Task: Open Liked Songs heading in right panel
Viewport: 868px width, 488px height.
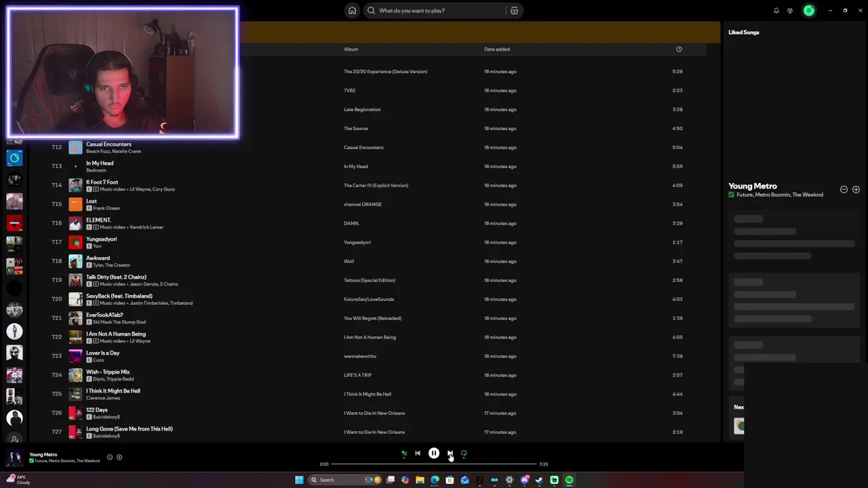Action: click(x=744, y=33)
